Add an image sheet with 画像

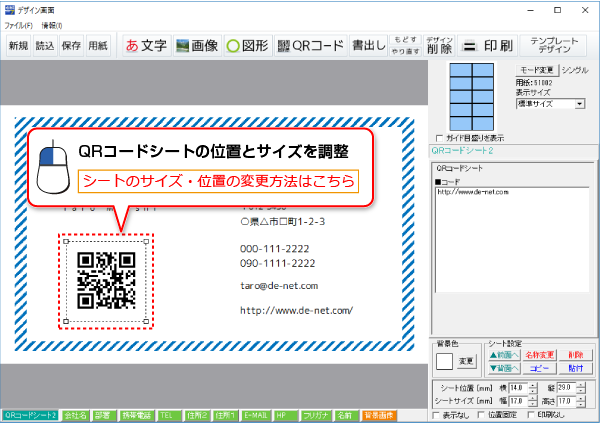197,46
